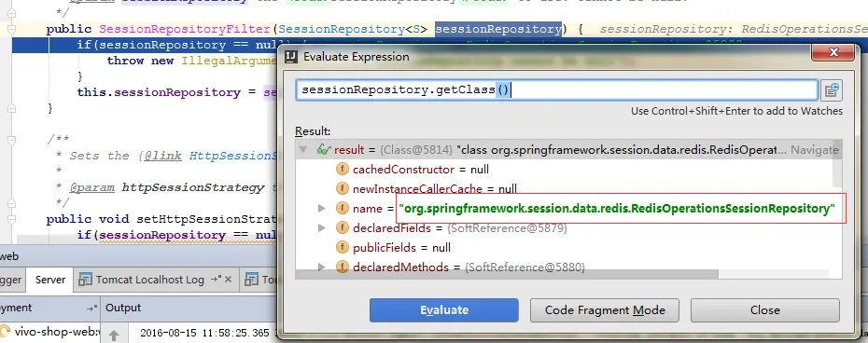Select the cachedConstructor = null row
The image size is (868, 343).
click(564, 170)
